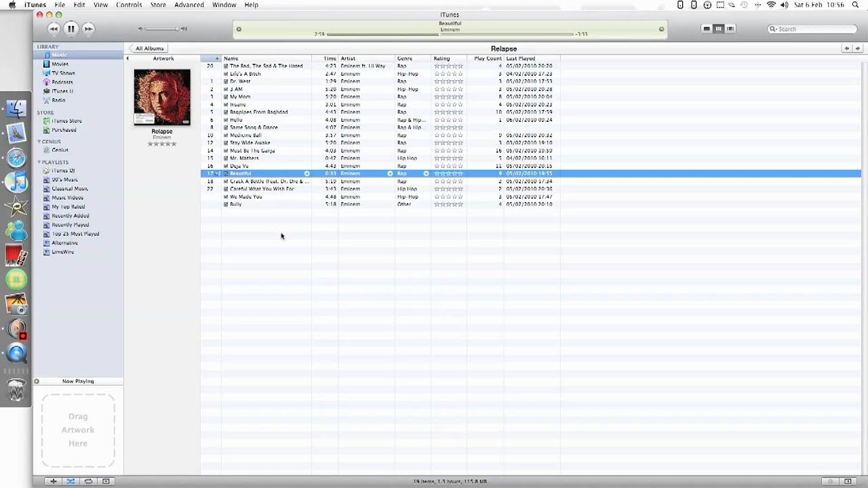
Task: Sort by the Last Played column header
Action: pos(532,58)
